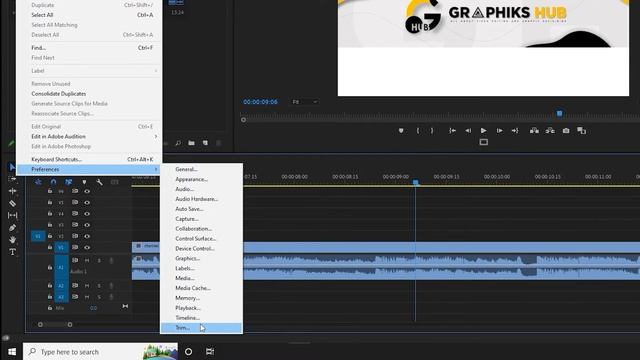This screenshot has height=360, width=640.
Task: Click the Program monitor playhead marker
Action: click(560, 113)
